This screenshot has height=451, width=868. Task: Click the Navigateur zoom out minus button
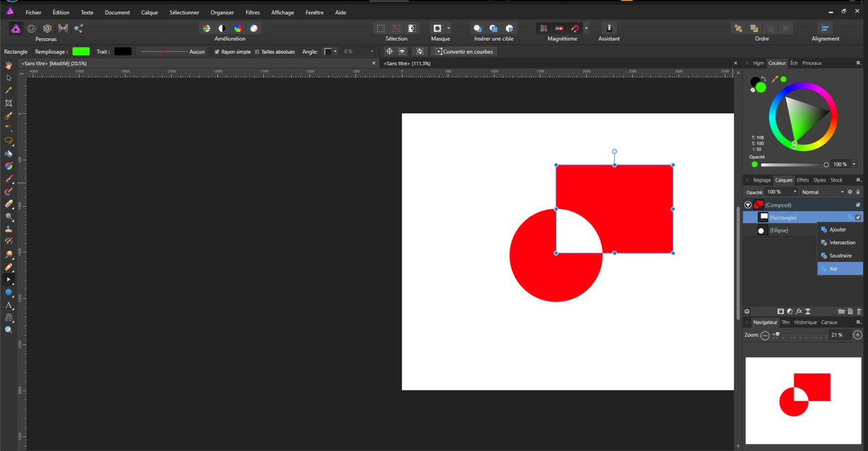pyautogui.click(x=765, y=335)
